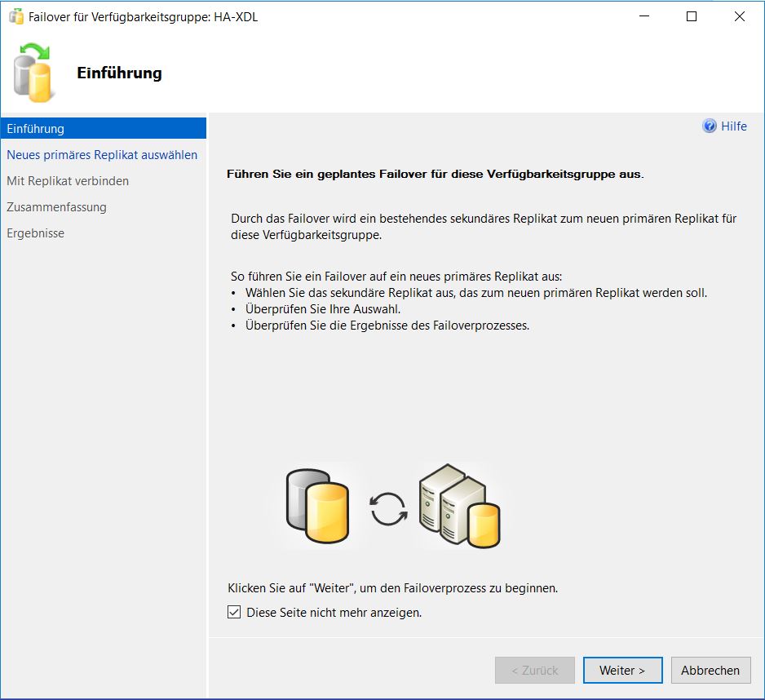Click the 'Weiter >' button to continue
Viewport: 765px width, 700px height.
622,670
